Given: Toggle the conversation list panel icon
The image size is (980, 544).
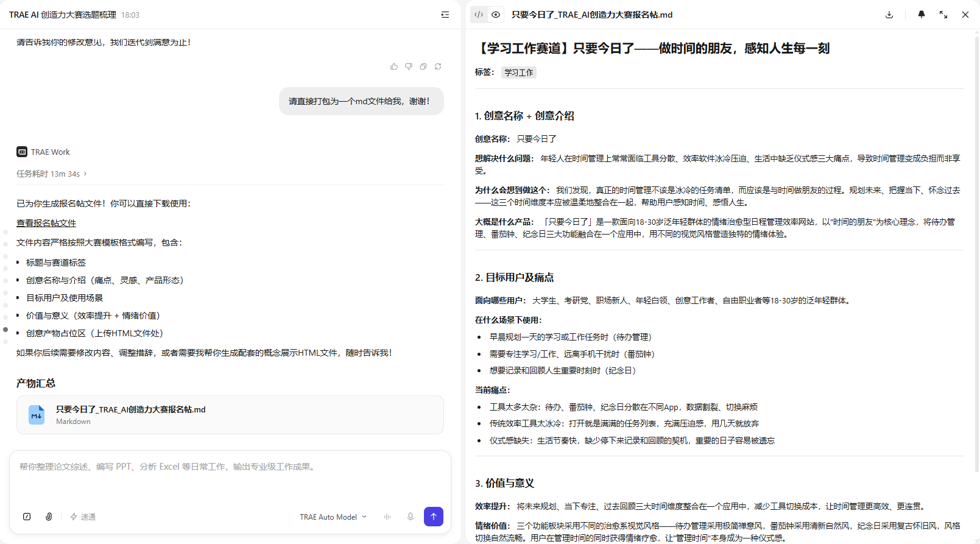Looking at the screenshot, I should tap(445, 15).
